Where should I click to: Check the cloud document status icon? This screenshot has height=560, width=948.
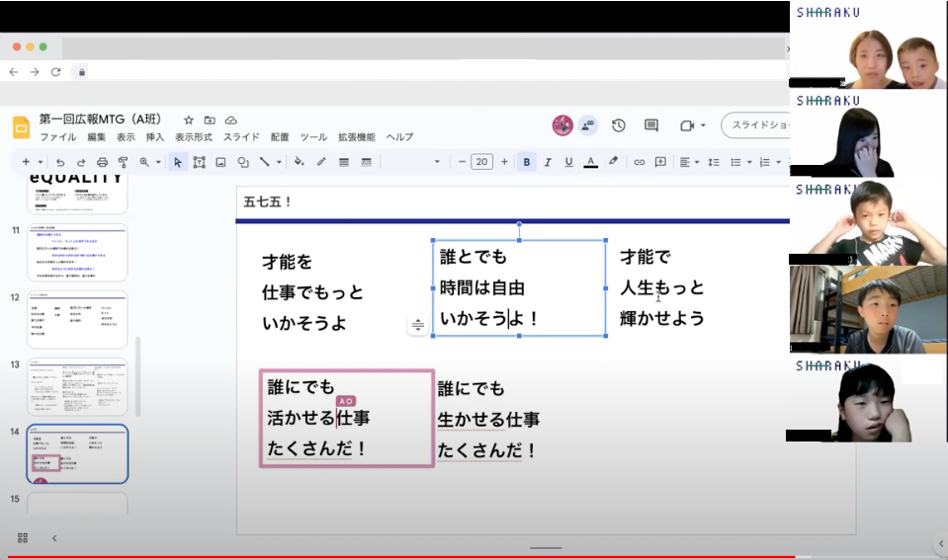[231, 120]
